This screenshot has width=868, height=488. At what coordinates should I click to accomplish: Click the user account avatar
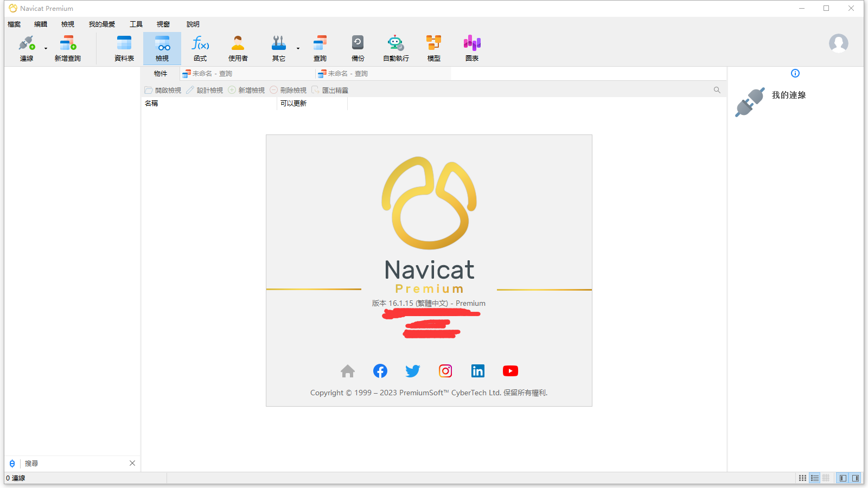click(839, 43)
